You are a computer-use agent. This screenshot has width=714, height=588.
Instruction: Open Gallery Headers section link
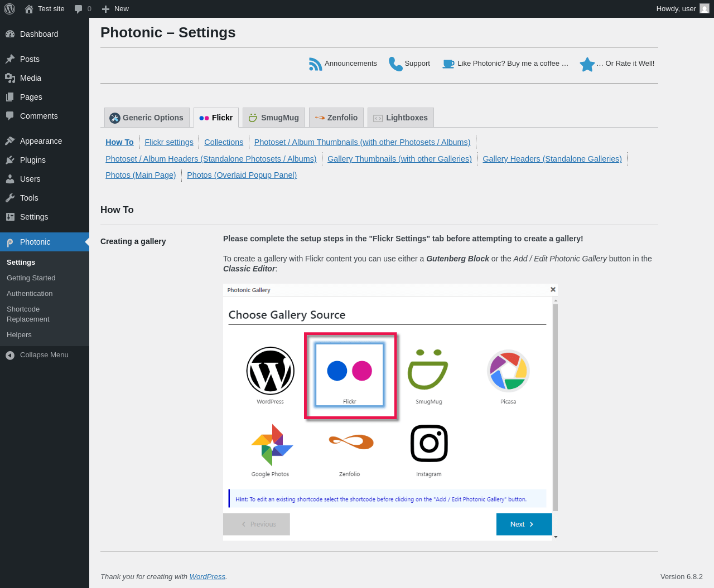pos(552,159)
